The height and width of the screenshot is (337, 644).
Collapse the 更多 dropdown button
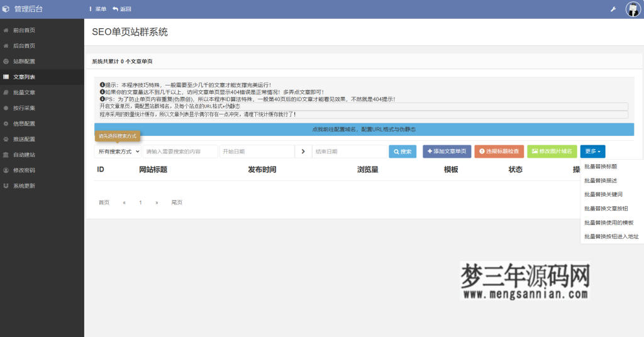tap(592, 152)
